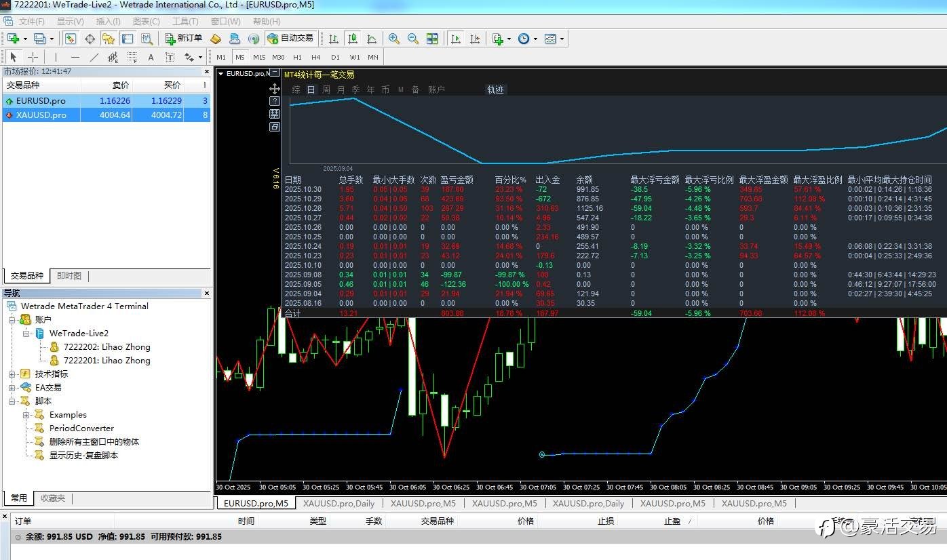This screenshot has width=947, height=560.
Task: Select the PeriodConverter script
Action: click(81, 428)
